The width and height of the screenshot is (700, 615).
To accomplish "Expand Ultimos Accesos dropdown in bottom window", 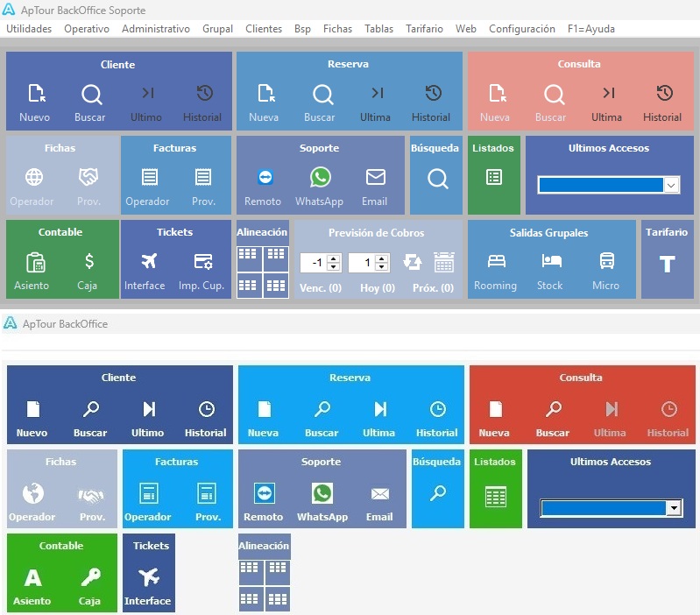I will point(674,508).
